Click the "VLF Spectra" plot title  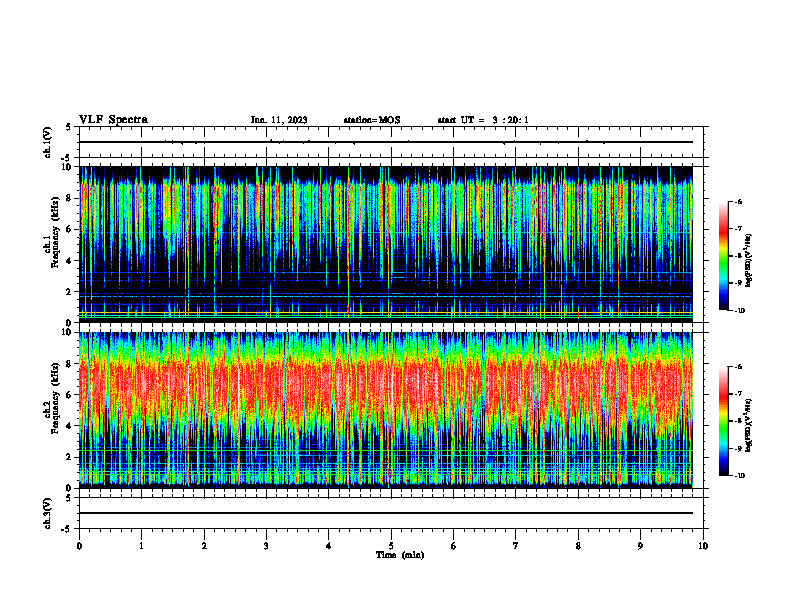pos(113,119)
